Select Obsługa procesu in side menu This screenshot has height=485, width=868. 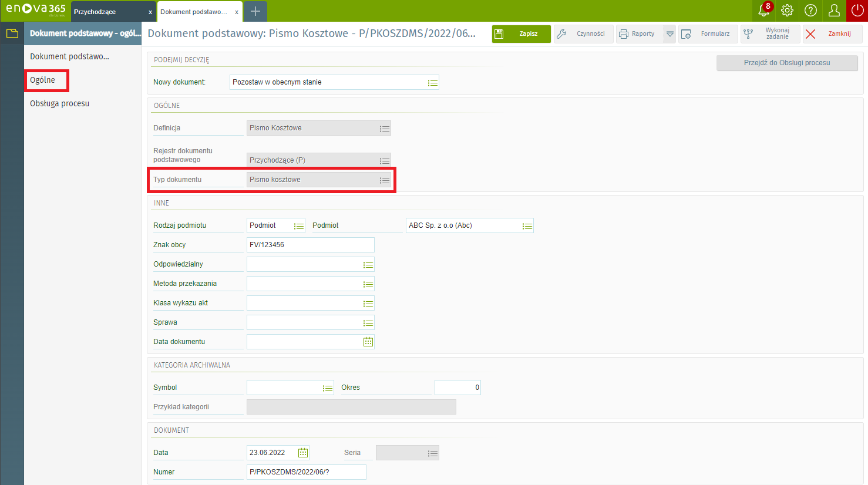point(60,103)
